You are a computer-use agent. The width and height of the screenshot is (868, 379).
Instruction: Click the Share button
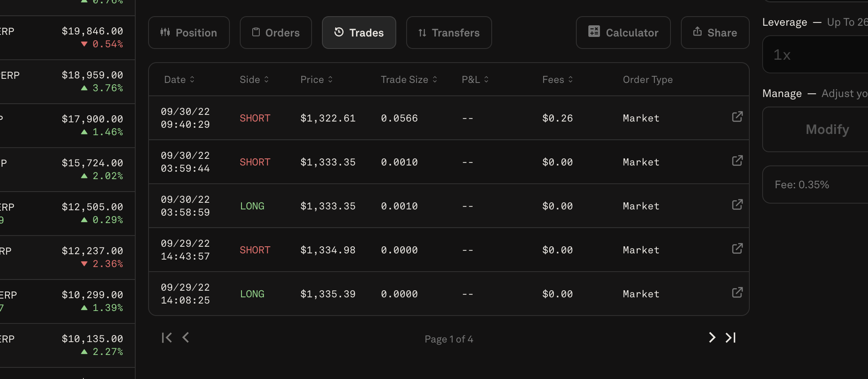[x=715, y=33]
